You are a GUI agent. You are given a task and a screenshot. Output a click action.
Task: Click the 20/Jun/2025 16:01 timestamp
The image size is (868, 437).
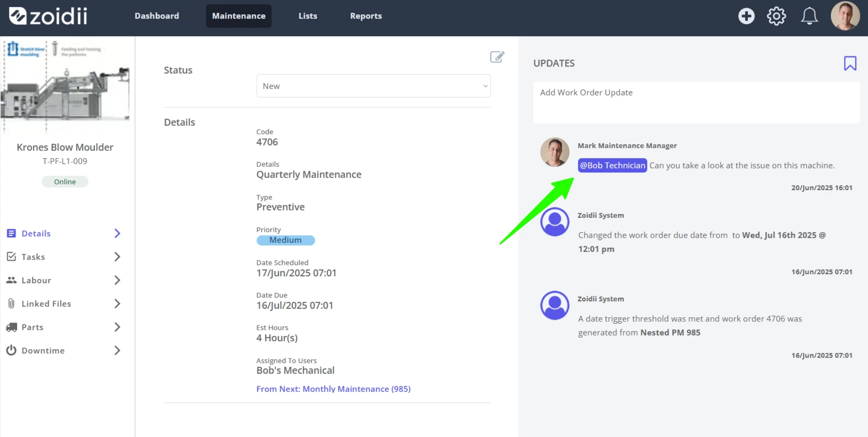click(822, 188)
